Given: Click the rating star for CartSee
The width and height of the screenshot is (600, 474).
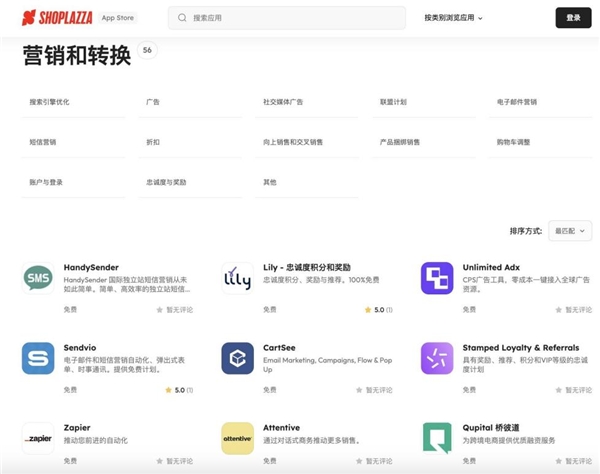Looking at the screenshot, I should [359, 390].
